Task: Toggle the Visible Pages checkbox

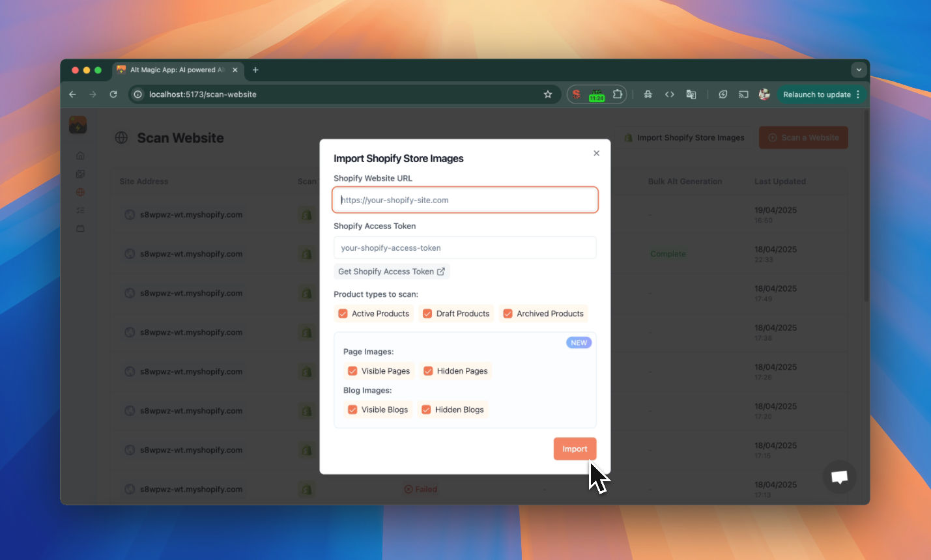Action: tap(352, 371)
